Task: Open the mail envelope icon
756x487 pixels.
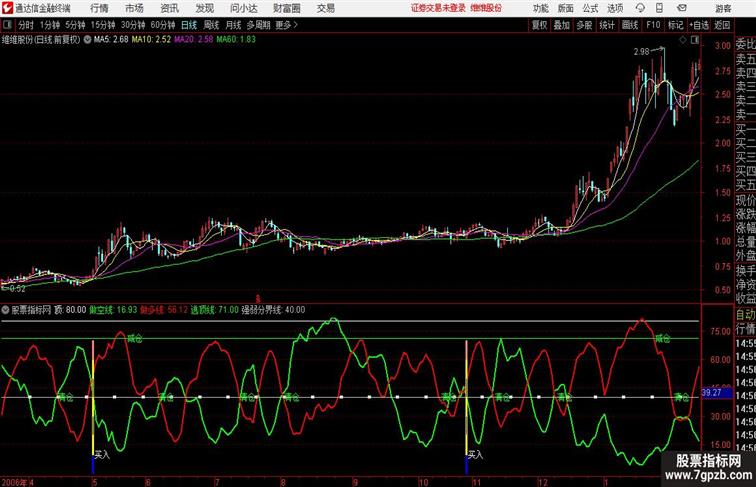Action: [x=682, y=8]
